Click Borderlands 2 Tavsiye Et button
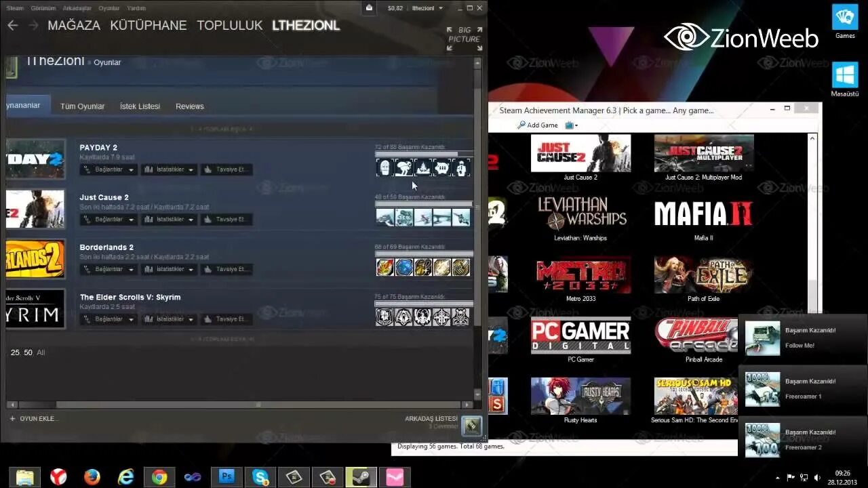Viewport: 868px width, 488px height. [226, 269]
